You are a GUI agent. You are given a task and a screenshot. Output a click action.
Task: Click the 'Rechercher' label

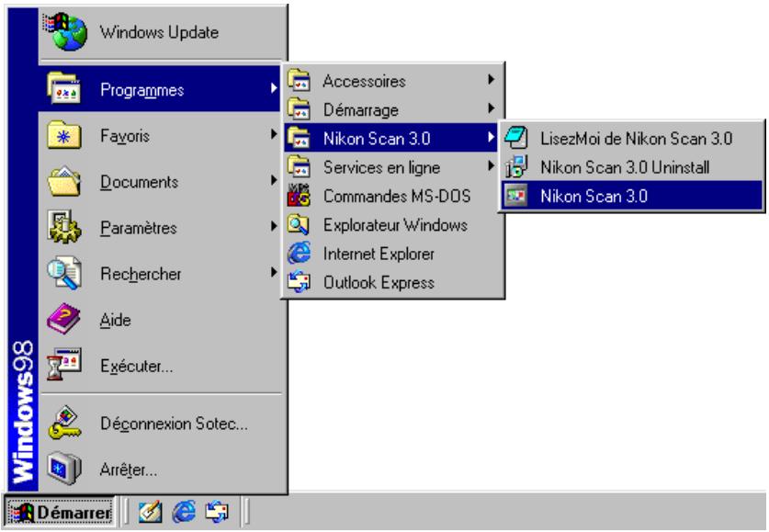tap(141, 274)
